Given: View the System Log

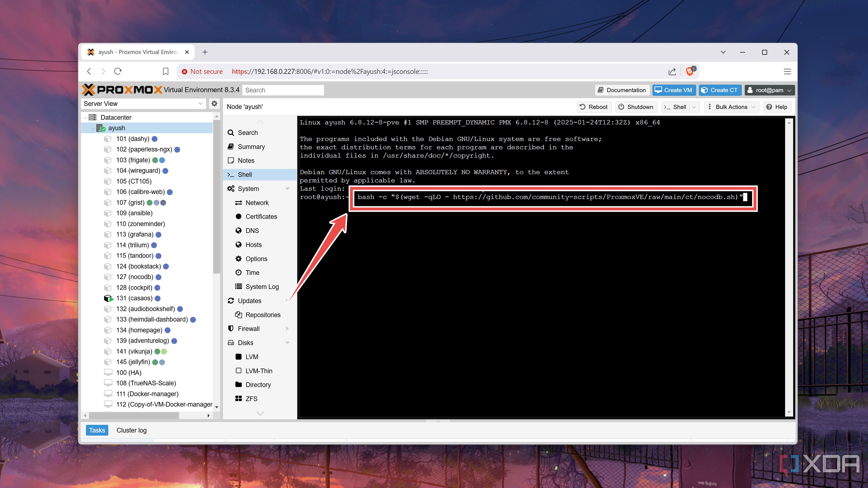Looking at the screenshot, I should tap(262, 287).
